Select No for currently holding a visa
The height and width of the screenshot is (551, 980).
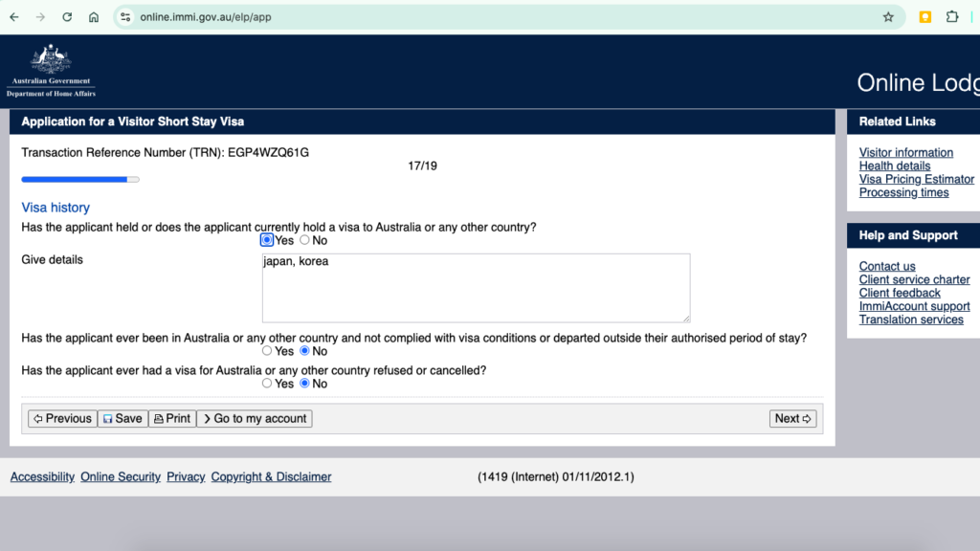(305, 240)
